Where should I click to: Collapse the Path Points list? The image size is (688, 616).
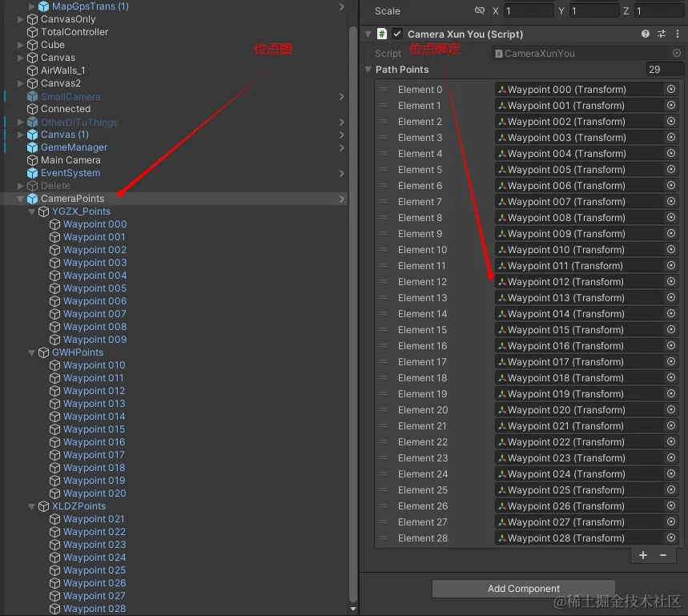(368, 70)
